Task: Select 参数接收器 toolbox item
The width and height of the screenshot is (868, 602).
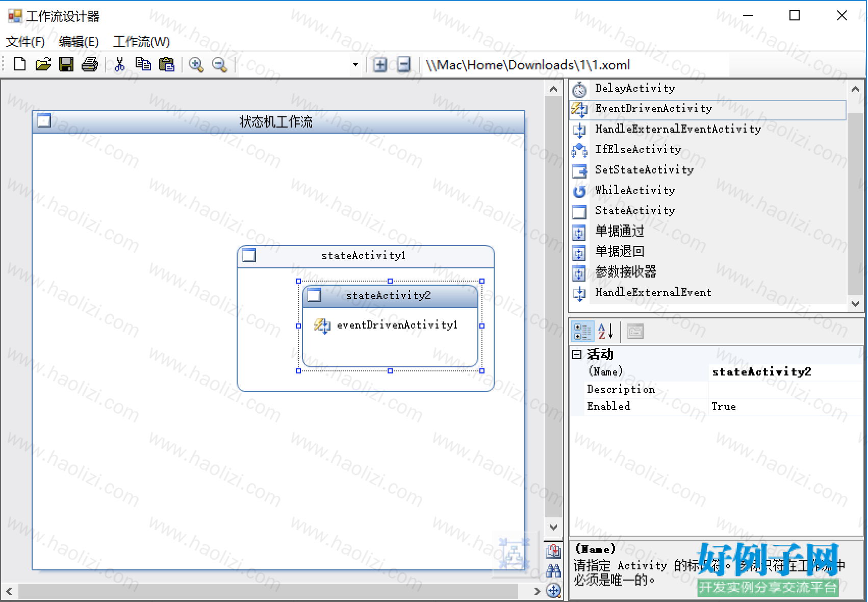Action: [x=708, y=272]
